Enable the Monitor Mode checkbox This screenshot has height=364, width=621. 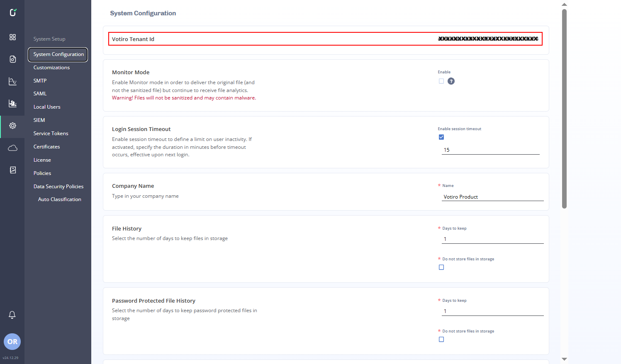coord(441,81)
